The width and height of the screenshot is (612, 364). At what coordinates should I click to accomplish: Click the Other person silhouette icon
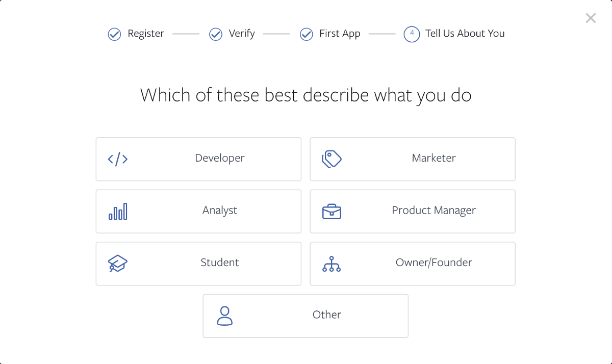[224, 316]
